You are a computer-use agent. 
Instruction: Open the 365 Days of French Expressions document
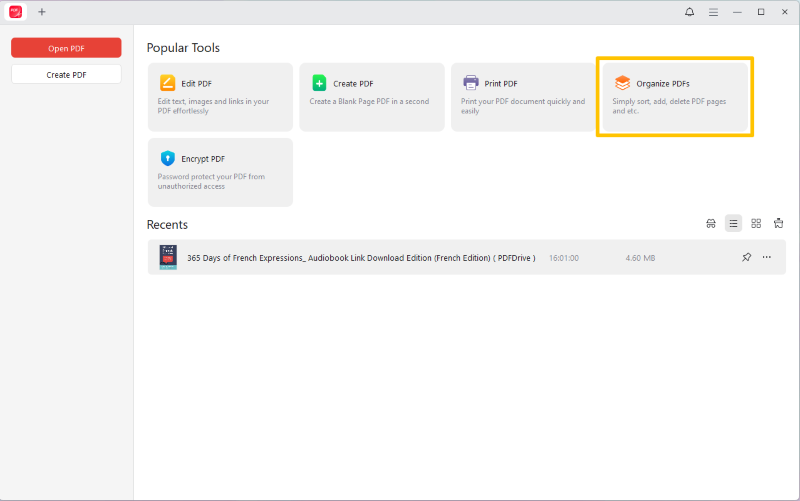pyautogui.click(x=360, y=258)
